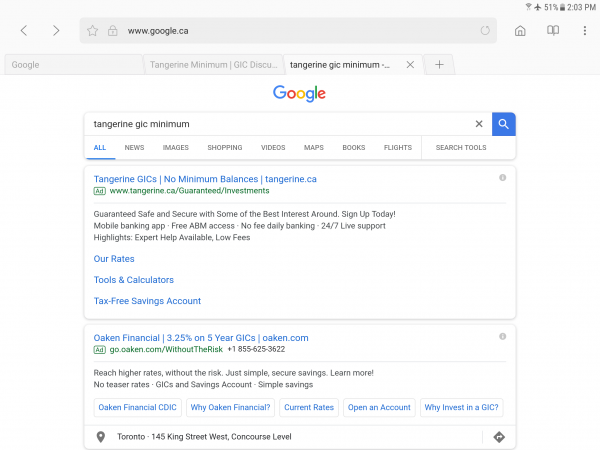The image size is (600, 450).
Task: Tap the browser back arrow
Action: (24, 31)
